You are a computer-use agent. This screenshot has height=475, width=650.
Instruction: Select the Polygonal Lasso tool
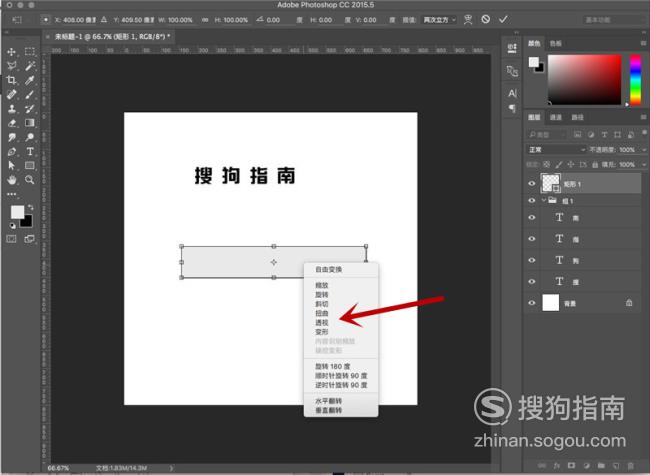click(x=12, y=66)
